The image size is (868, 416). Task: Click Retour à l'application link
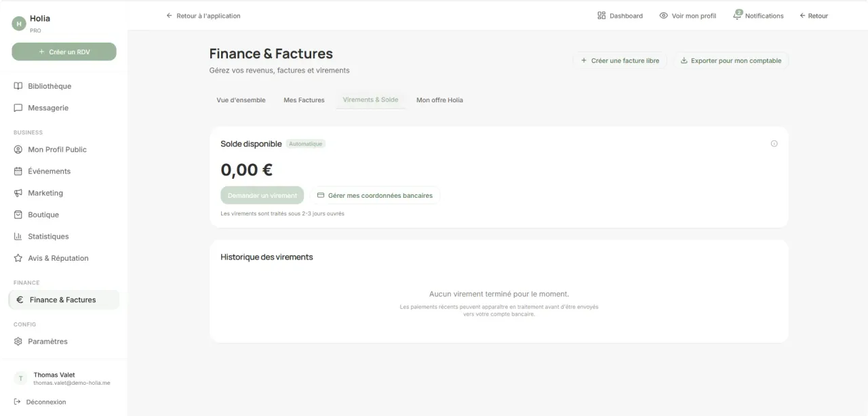(x=203, y=16)
